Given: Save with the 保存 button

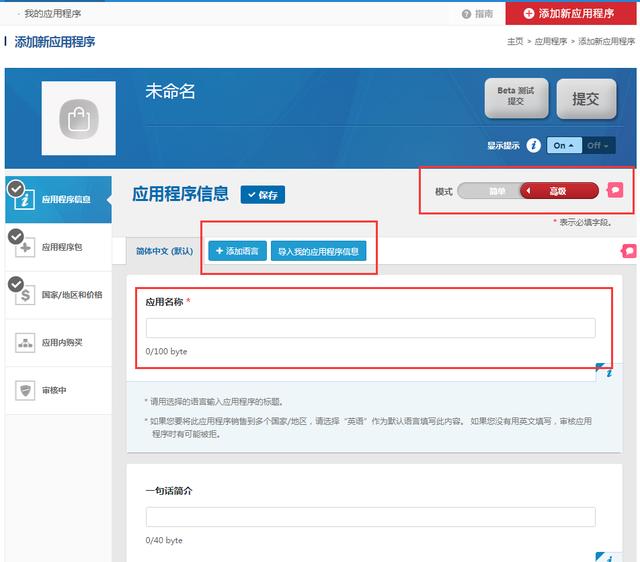Looking at the screenshot, I should [262, 195].
